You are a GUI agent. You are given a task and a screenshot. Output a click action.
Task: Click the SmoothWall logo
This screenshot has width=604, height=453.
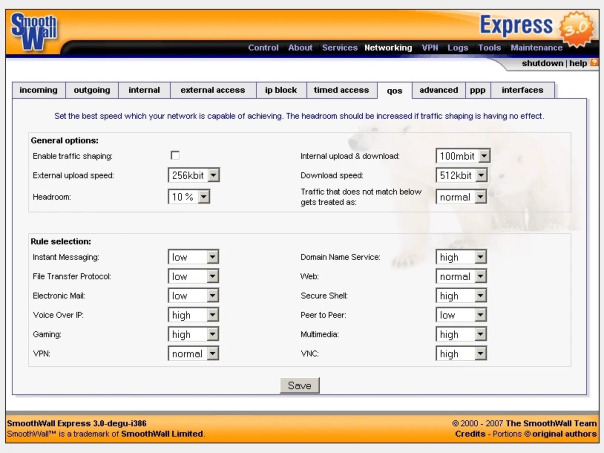(x=34, y=32)
